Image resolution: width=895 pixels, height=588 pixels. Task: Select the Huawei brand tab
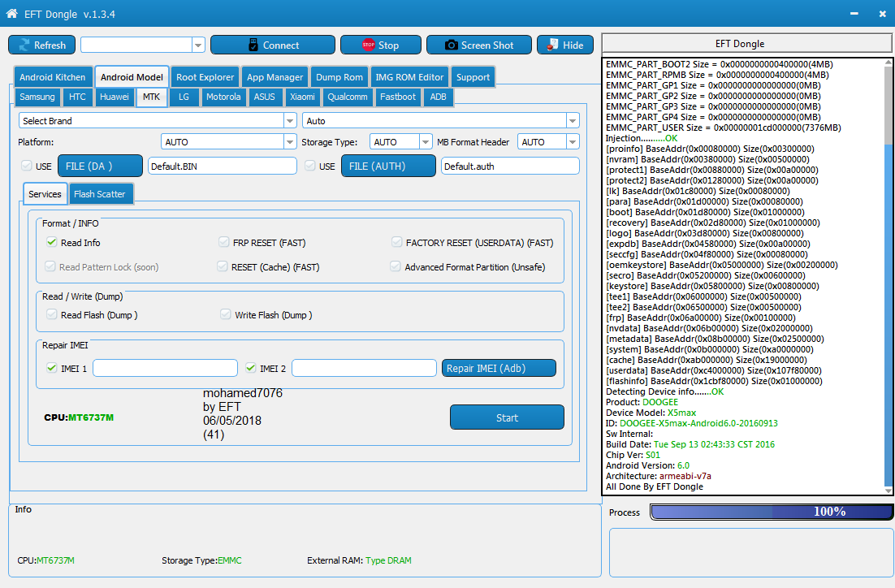(115, 97)
